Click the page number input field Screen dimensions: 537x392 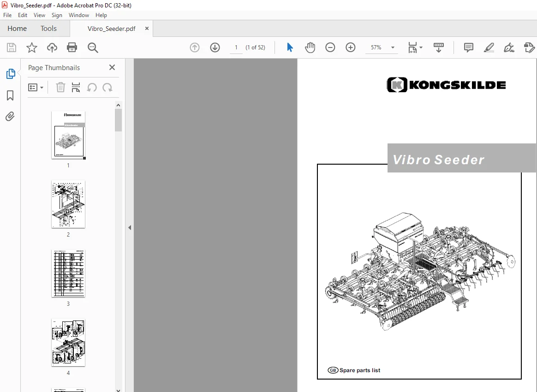pyautogui.click(x=236, y=48)
